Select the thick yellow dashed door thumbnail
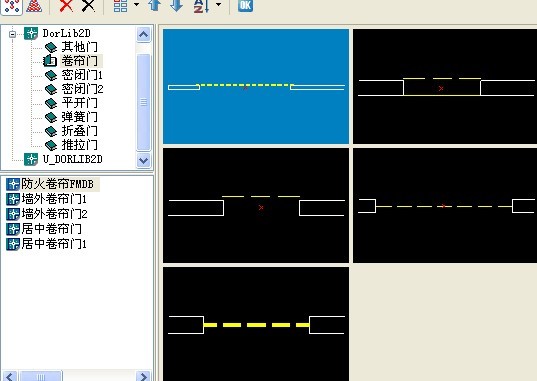537x381 pixels. (256, 324)
